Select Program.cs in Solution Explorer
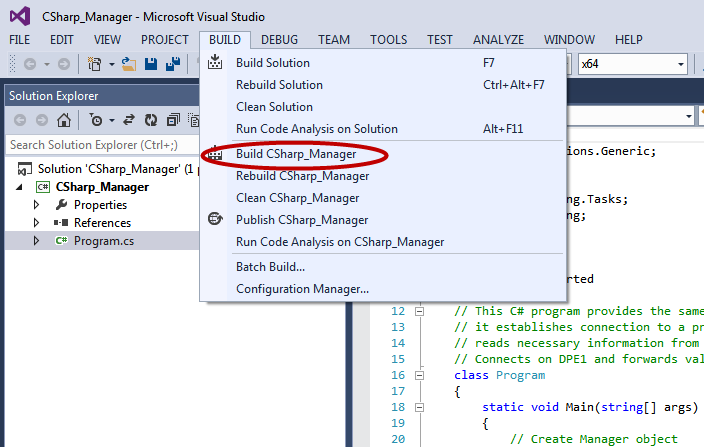 point(102,241)
